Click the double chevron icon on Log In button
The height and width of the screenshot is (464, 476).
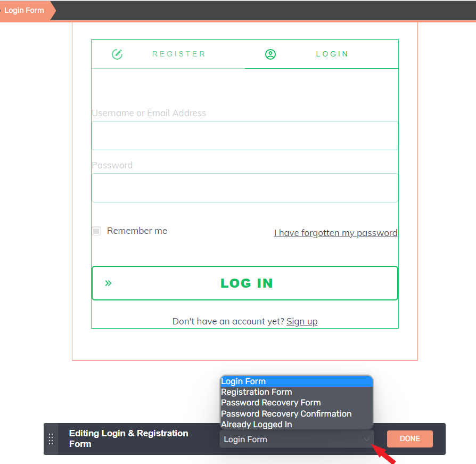click(109, 283)
